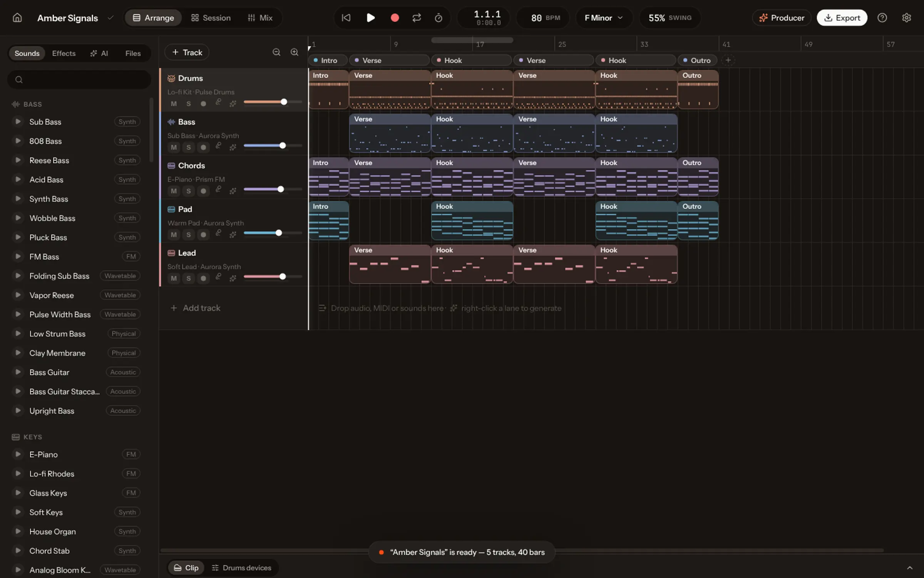
Task: Open the AI browser tab
Action: 99,53
